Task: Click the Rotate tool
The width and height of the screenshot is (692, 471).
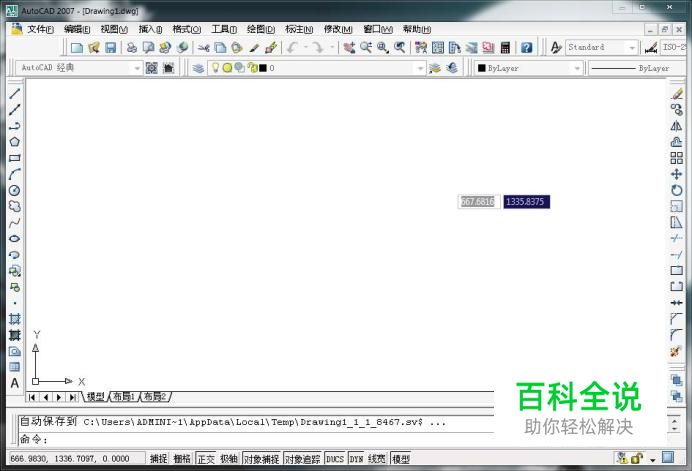Action: click(x=677, y=190)
